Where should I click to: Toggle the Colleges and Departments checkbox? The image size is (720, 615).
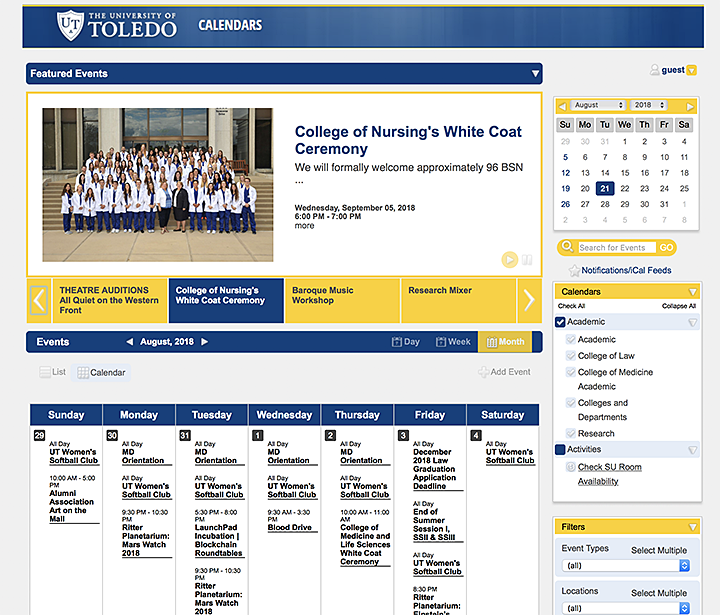tap(570, 403)
